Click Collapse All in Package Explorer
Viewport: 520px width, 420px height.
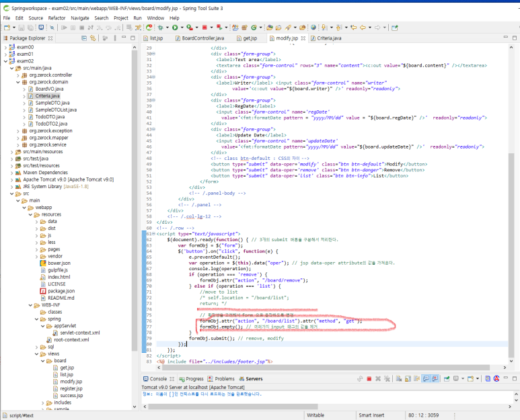pyautogui.click(x=84, y=38)
